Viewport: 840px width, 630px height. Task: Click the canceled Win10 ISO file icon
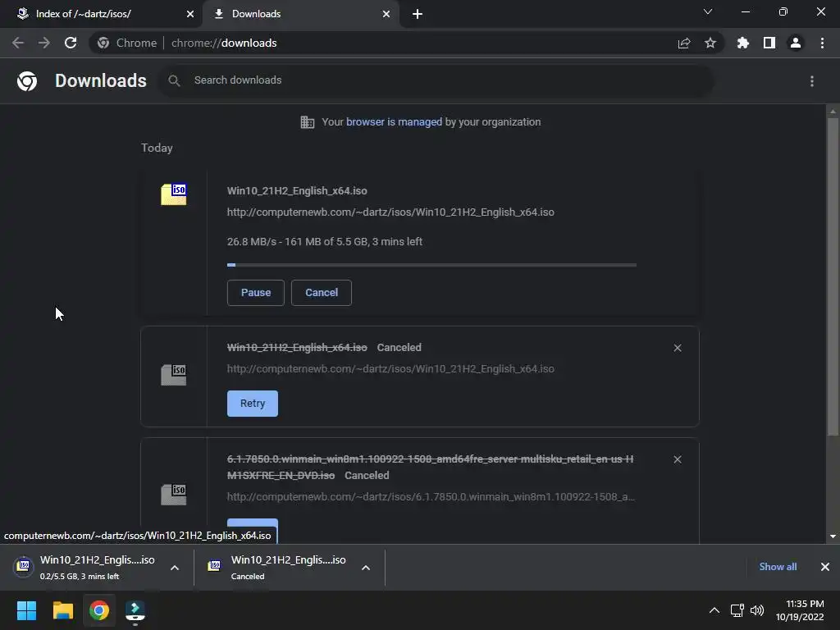coord(174,374)
